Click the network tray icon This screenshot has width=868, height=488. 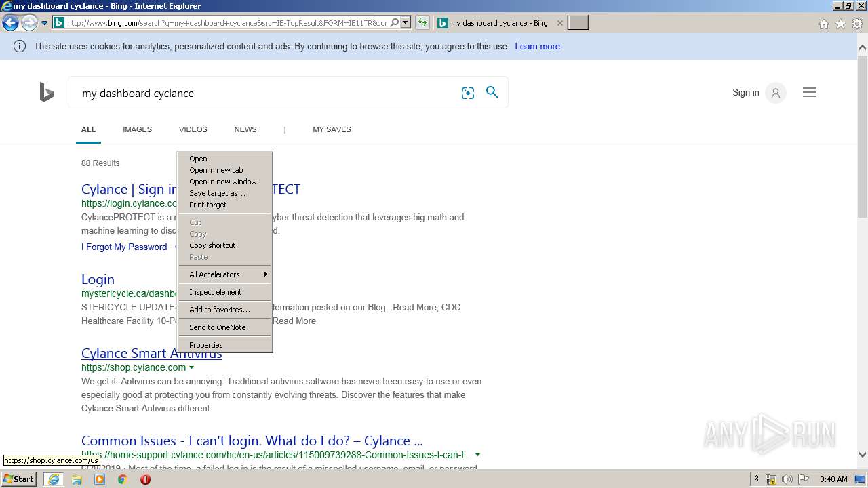(x=771, y=479)
